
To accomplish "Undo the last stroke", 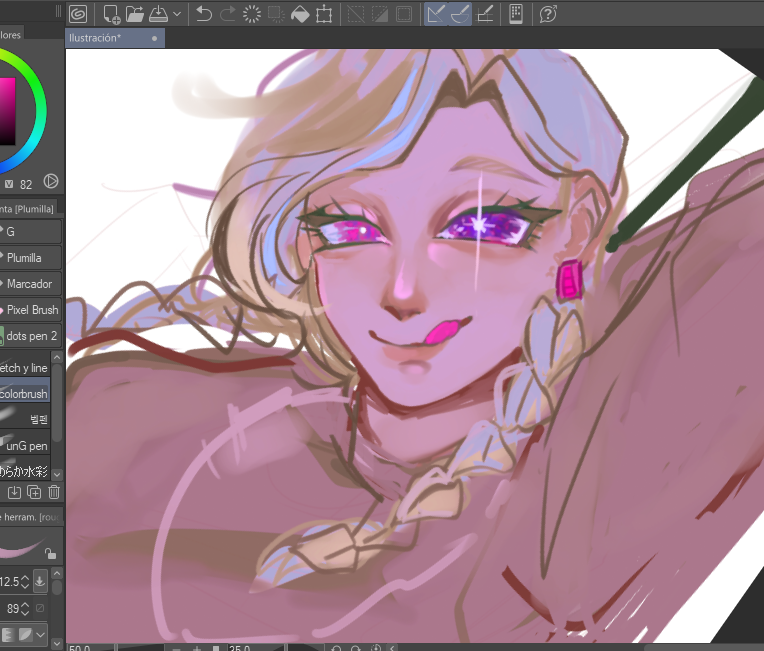I will (x=204, y=14).
